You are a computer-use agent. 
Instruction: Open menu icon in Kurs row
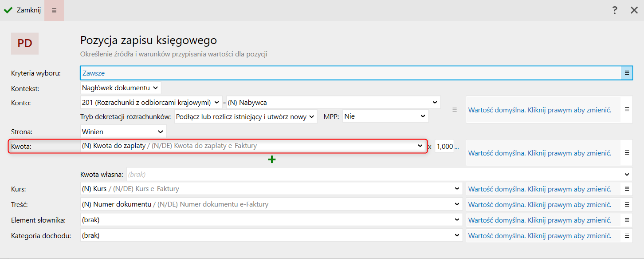coord(627,189)
